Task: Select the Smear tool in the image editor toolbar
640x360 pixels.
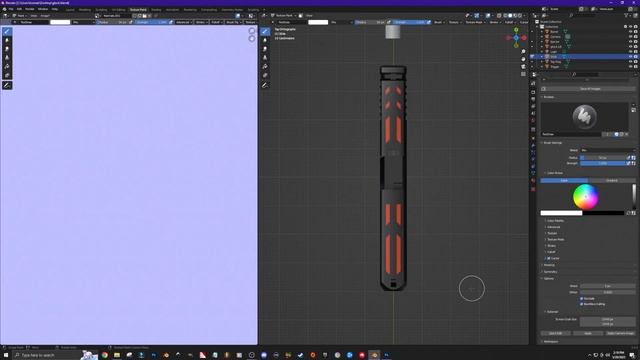Action: pos(7,49)
